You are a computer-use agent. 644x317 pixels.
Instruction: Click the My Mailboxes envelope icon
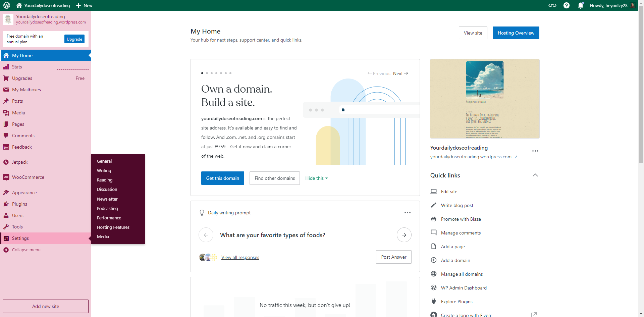click(x=6, y=90)
